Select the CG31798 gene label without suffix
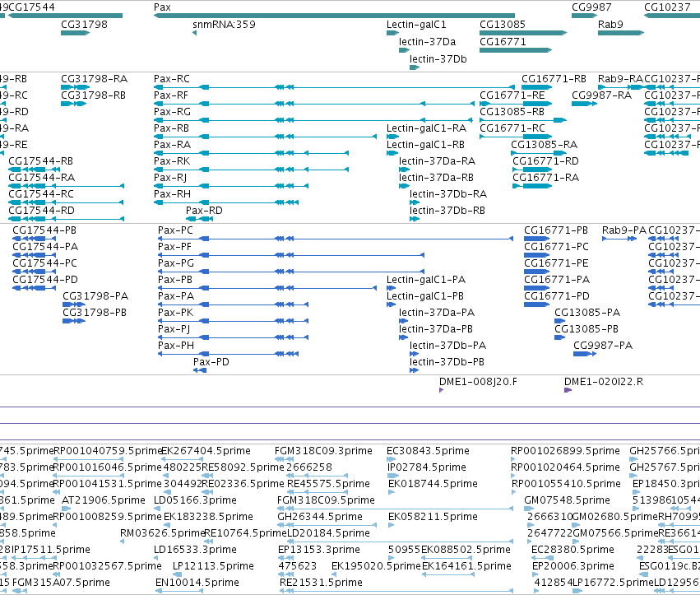 [85, 24]
